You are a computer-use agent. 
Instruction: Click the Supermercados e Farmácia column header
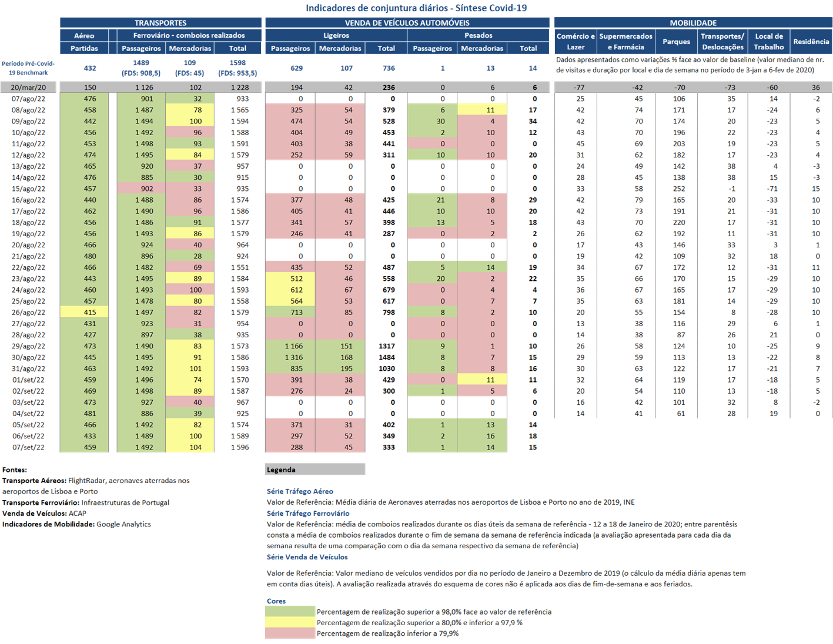tap(625, 42)
